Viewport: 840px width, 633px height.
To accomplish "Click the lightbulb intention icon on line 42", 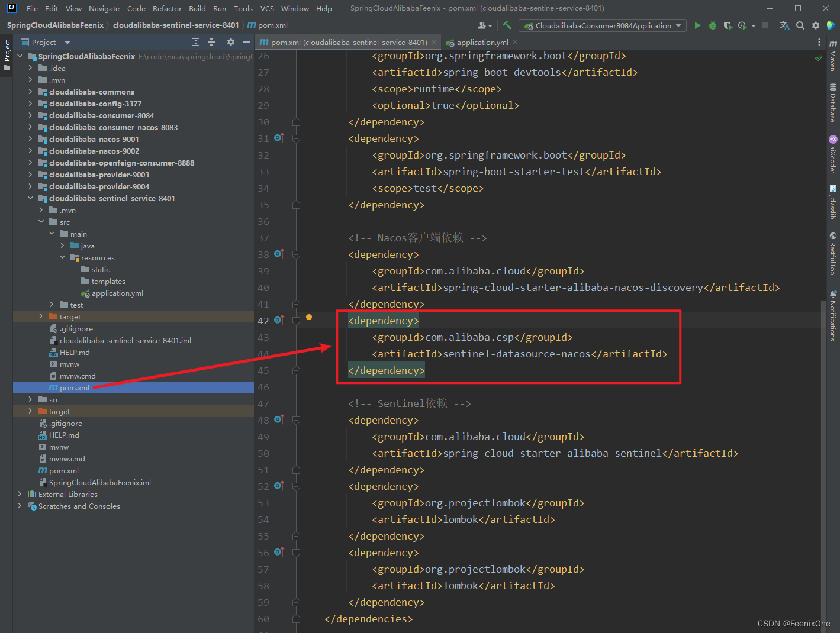I will [x=308, y=319].
